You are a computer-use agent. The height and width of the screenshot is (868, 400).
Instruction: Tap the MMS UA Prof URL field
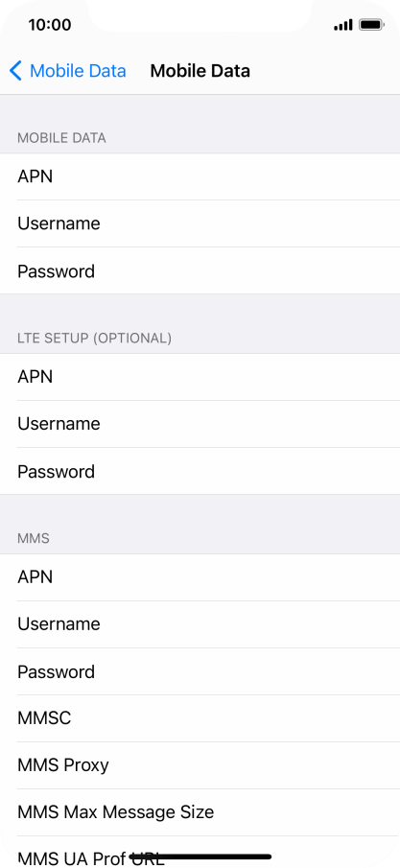point(200,853)
